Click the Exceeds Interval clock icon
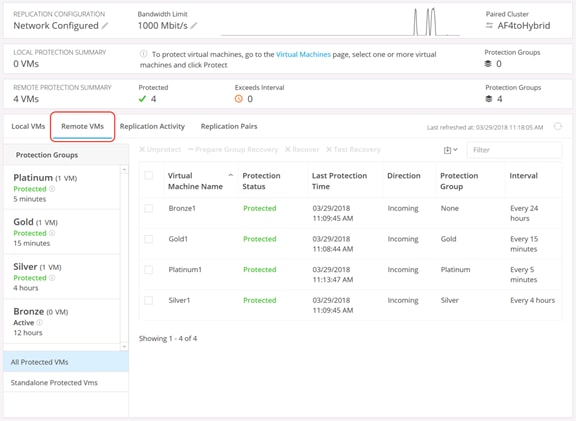The image size is (576, 421). (239, 99)
